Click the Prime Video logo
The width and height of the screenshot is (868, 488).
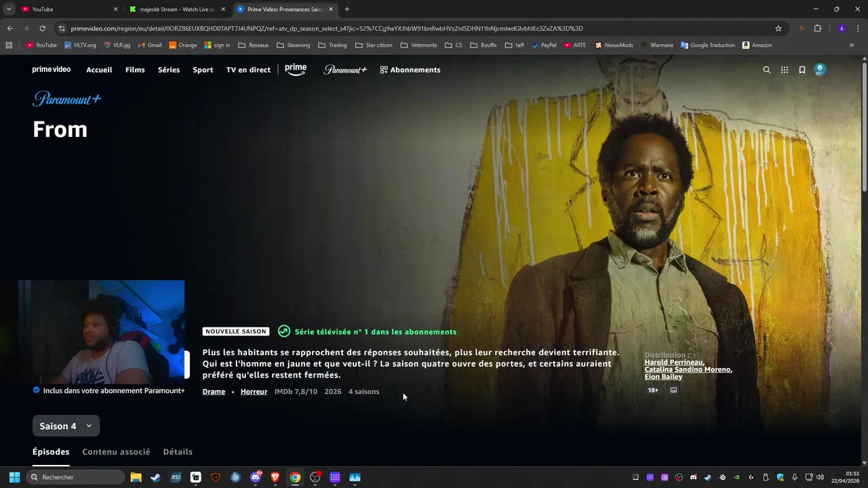coord(52,70)
